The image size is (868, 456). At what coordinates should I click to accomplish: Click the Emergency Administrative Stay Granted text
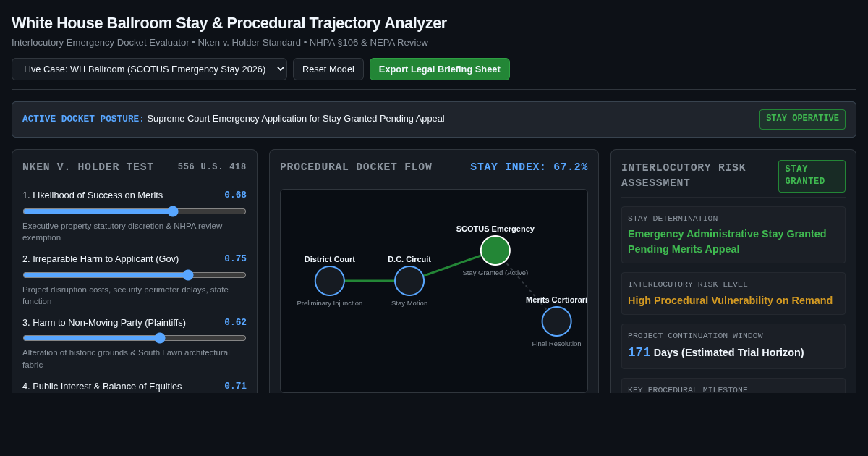click(x=727, y=242)
